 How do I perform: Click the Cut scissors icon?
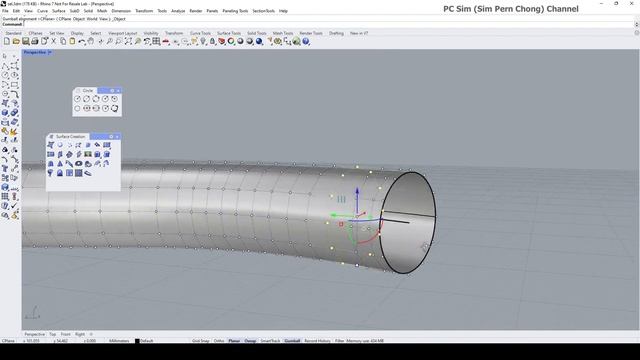pos(53,41)
